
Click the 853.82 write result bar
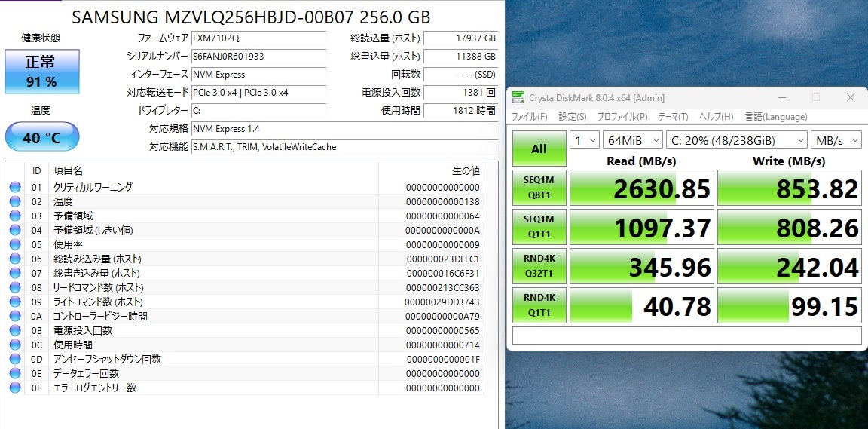point(790,187)
